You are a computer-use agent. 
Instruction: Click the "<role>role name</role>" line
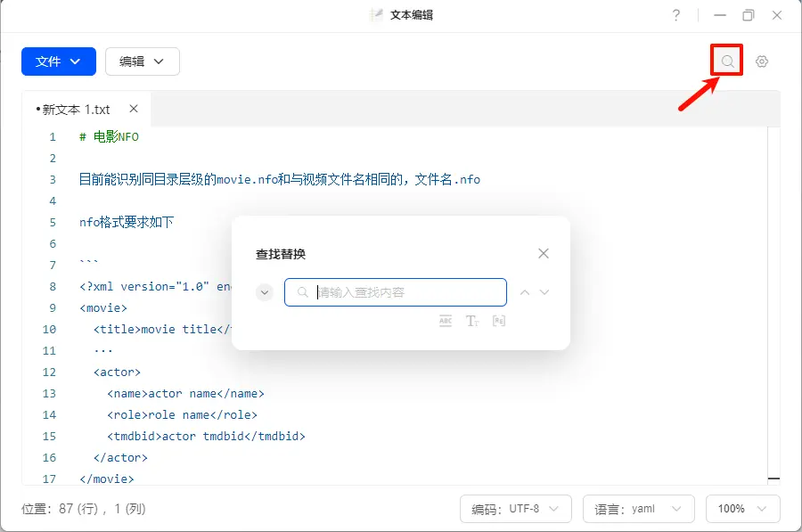click(x=182, y=415)
